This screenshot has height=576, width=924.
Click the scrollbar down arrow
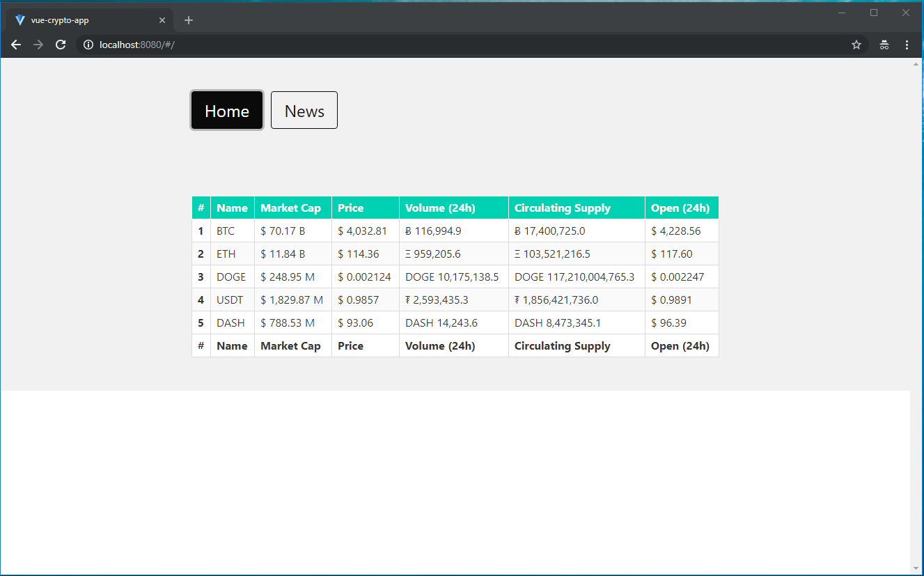917,568
